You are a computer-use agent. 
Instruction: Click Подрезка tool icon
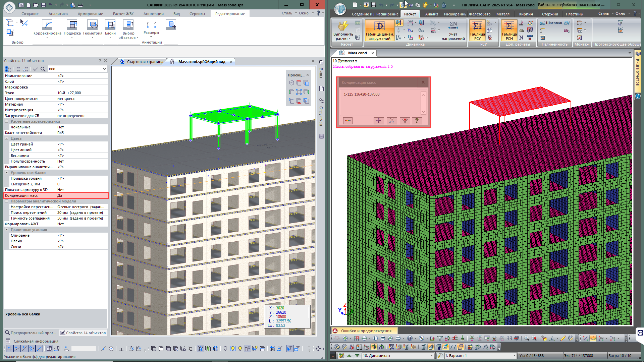coord(72,25)
